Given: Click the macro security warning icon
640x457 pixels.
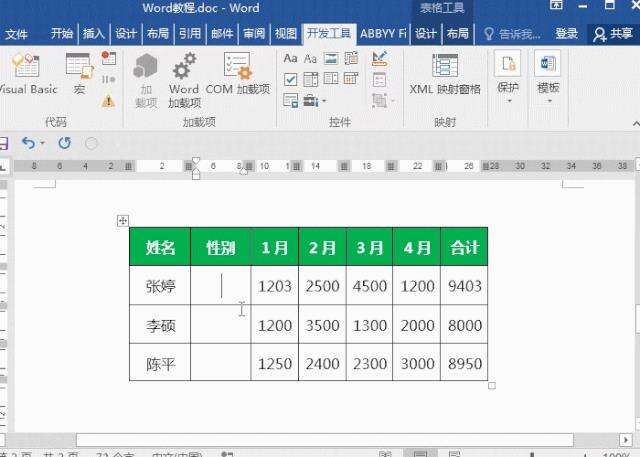Looking at the screenshot, I should tap(108, 100).
